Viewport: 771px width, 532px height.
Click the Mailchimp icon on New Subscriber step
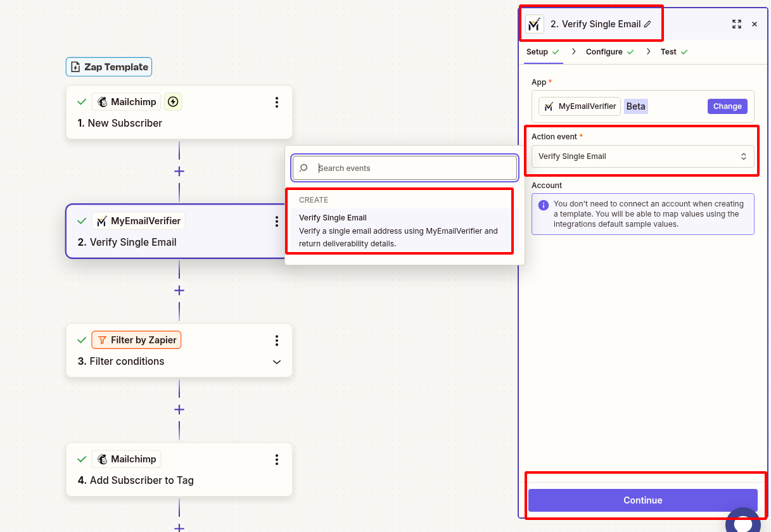103,101
